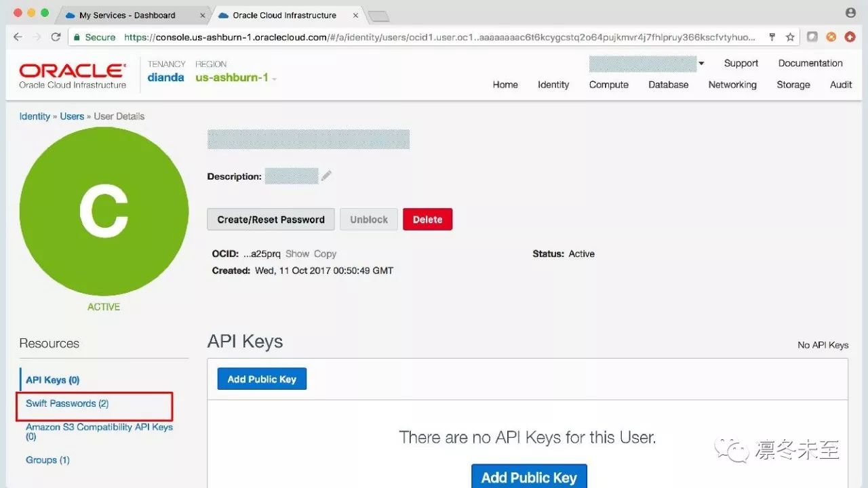The width and height of the screenshot is (868, 488).
Task: Bookmark this page with the star icon
Action: tap(790, 37)
